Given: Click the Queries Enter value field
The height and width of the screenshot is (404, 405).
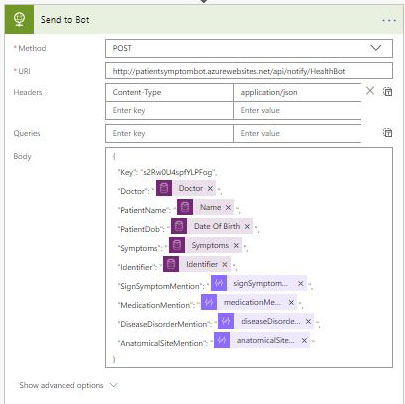Looking at the screenshot, I should coord(297,133).
